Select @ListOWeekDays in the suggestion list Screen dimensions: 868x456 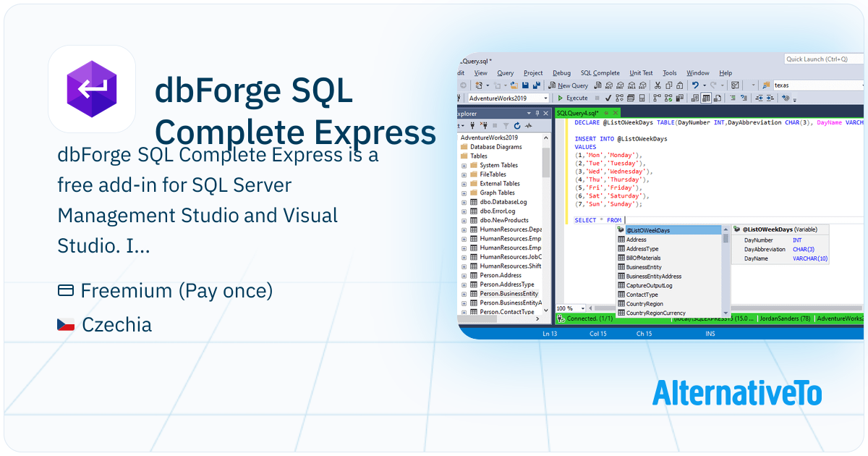[669, 230]
